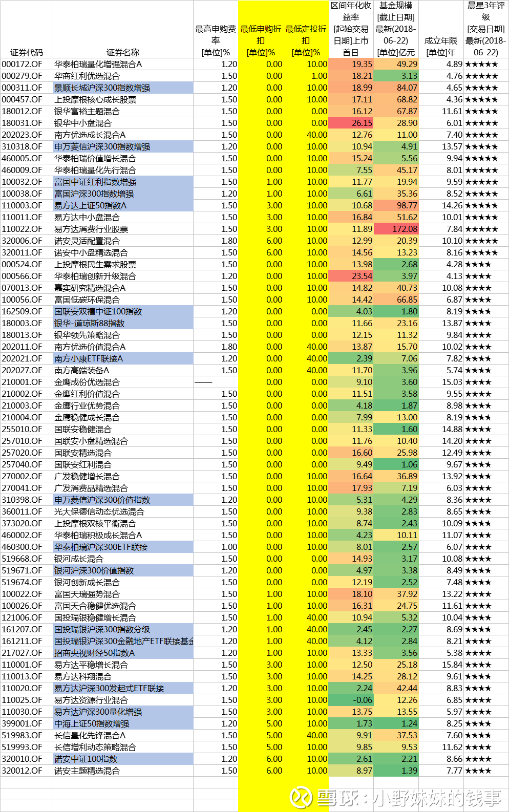
Task: Click the star rating for 易方达消费行业股票
Action: pyautogui.click(x=481, y=229)
